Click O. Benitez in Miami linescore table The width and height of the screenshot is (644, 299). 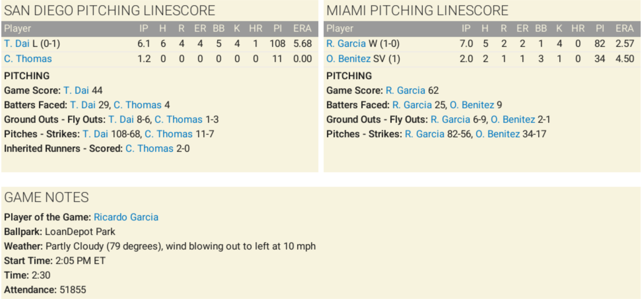(x=348, y=59)
